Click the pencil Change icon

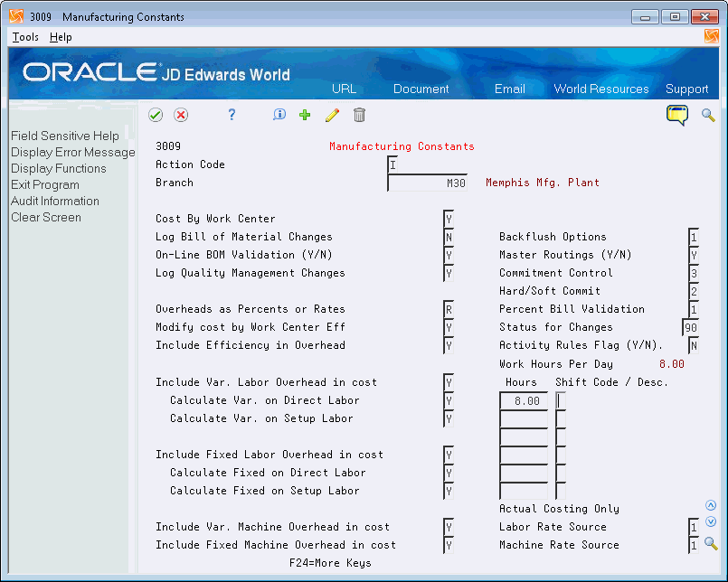(x=332, y=115)
